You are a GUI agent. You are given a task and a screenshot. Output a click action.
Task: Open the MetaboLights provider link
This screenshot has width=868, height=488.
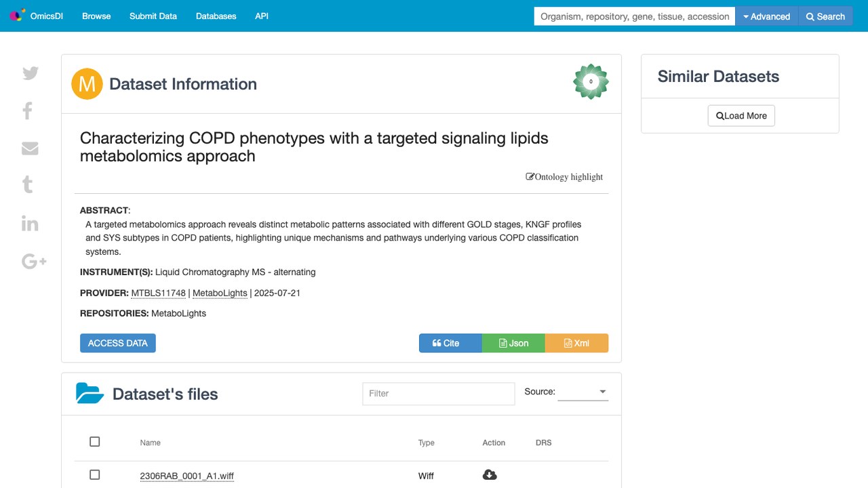click(x=220, y=293)
